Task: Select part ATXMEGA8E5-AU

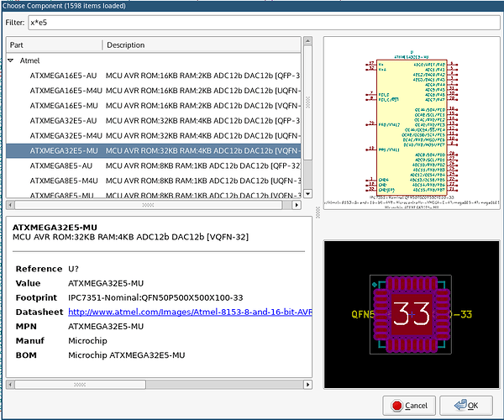Action: (x=154, y=165)
